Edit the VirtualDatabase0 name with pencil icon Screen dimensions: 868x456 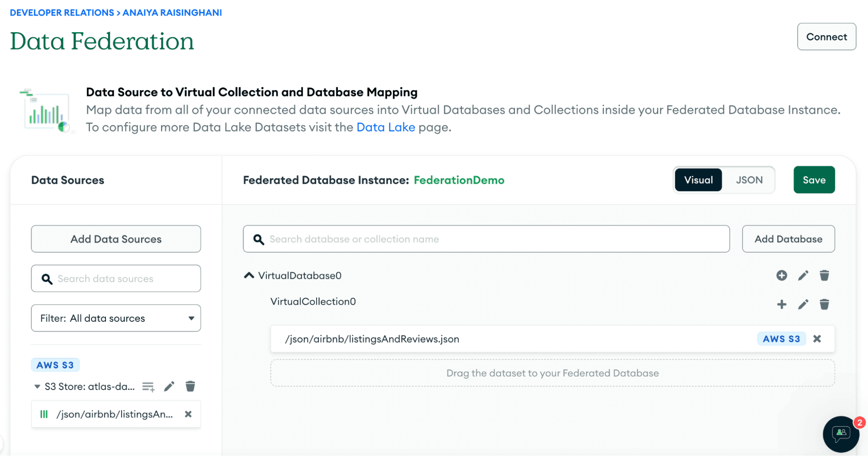coord(803,275)
